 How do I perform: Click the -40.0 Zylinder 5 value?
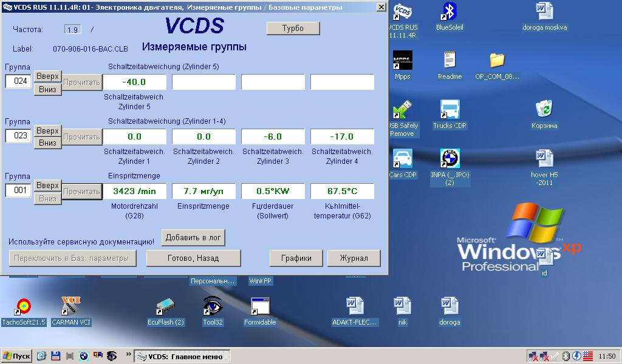[x=134, y=82]
